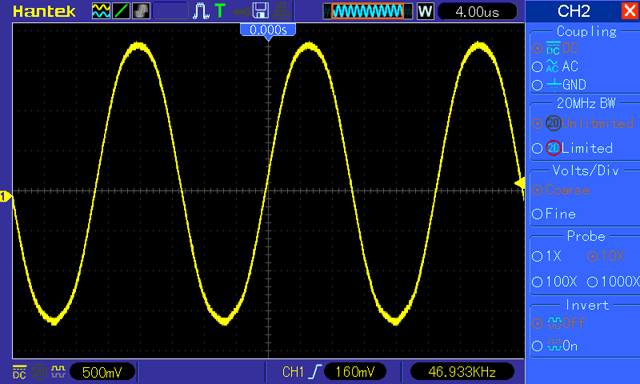640x384 pixels.
Task: Click the W window mode icon
Action: point(425,11)
